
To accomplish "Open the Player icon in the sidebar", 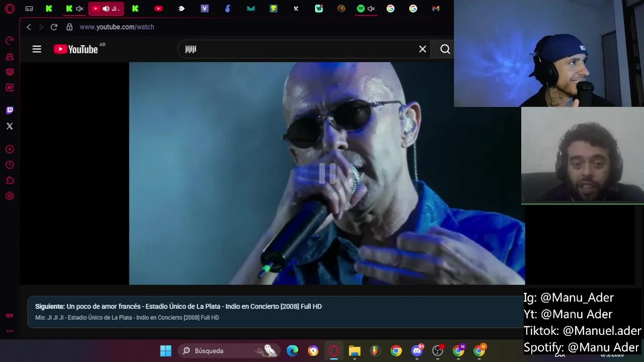I will tap(10, 149).
